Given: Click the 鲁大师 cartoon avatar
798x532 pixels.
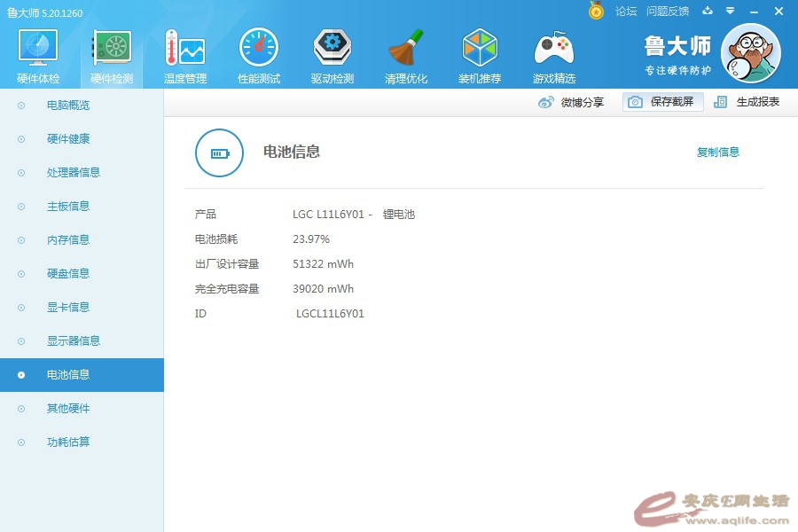Looking at the screenshot, I should [750, 53].
